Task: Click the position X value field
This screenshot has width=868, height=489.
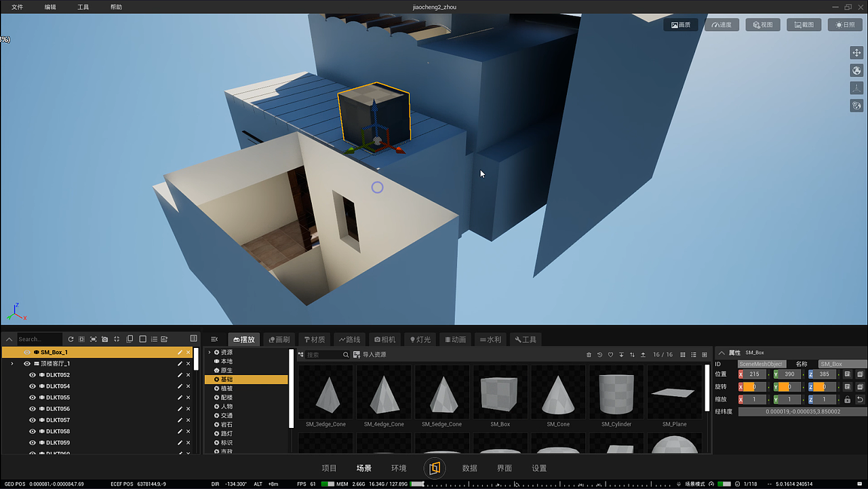Action: coord(755,374)
